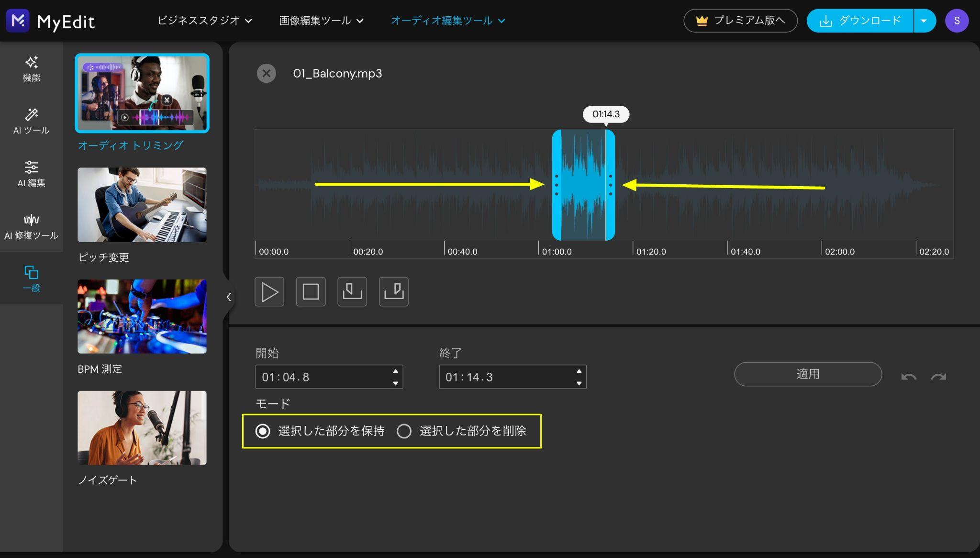Click the waveform at 01:40.0 mark
This screenshot has height=558, width=980.
[727, 185]
